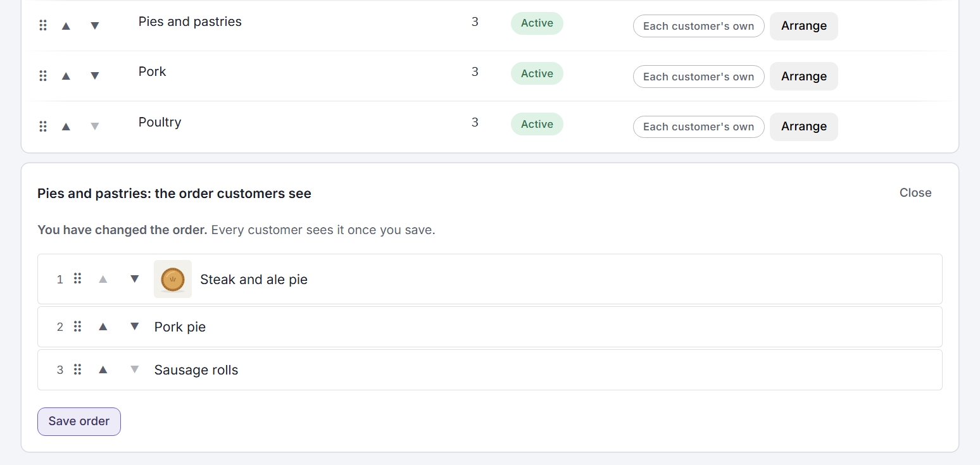Click Arrange for Pies and pastries
The height and width of the screenshot is (465, 980).
[x=803, y=26]
